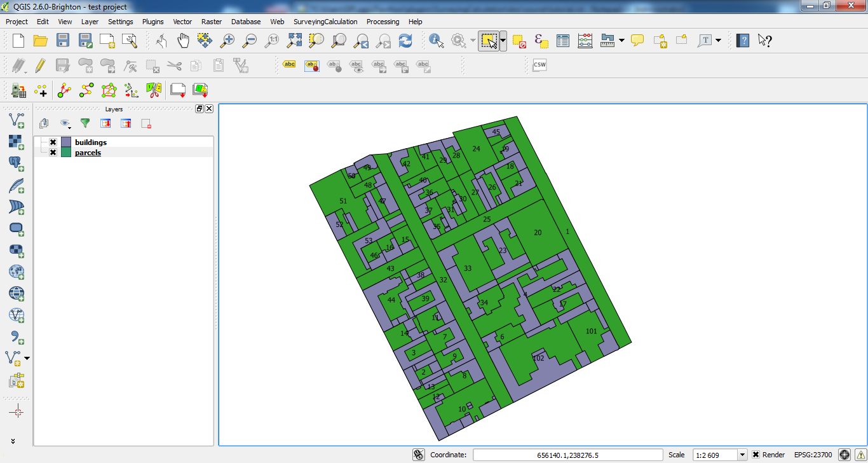Open the Scale dropdown in status bar
The width and height of the screenshot is (868, 463).
[x=742, y=455]
